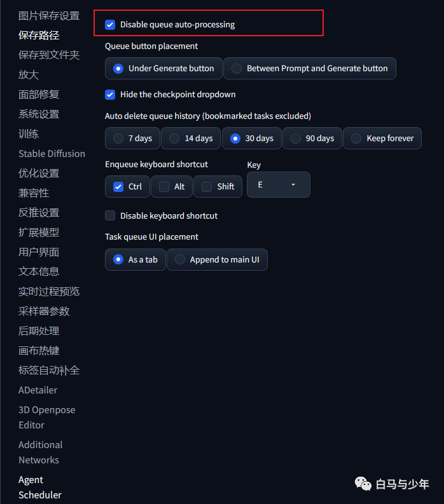Toggle Hide the checkpoint dropdown checkbox
Image resolution: width=444 pixels, height=504 pixels.
point(110,95)
